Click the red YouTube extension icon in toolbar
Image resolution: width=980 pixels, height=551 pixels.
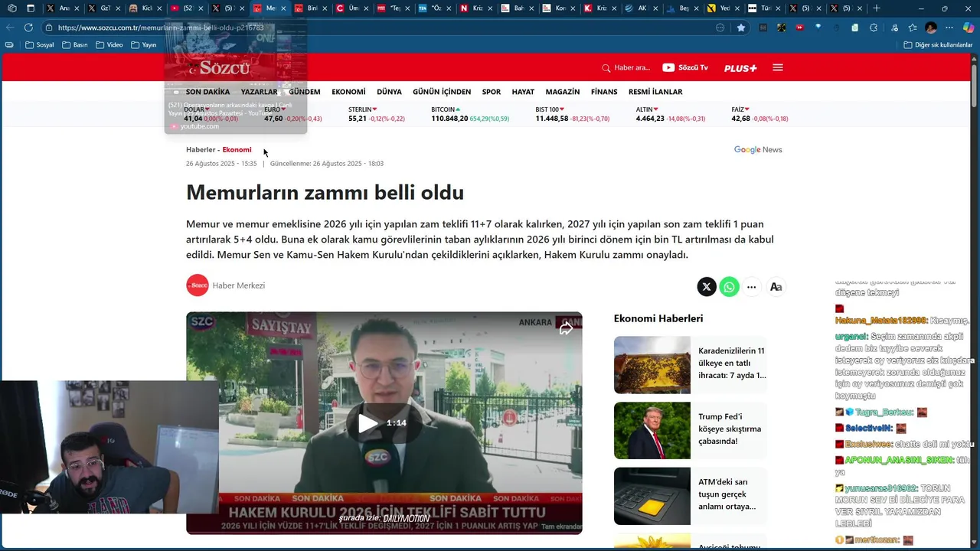(799, 28)
